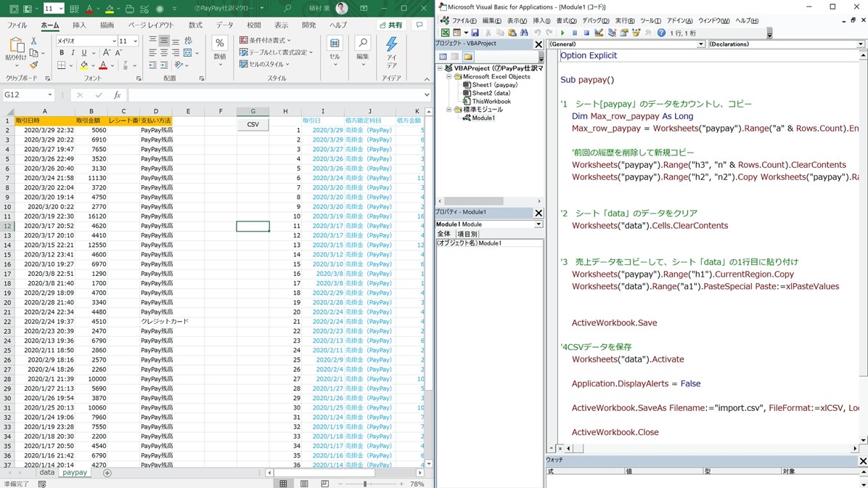The width and height of the screenshot is (868, 488).
Task: Switch to Page Layout view in status bar
Action: pos(305,484)
